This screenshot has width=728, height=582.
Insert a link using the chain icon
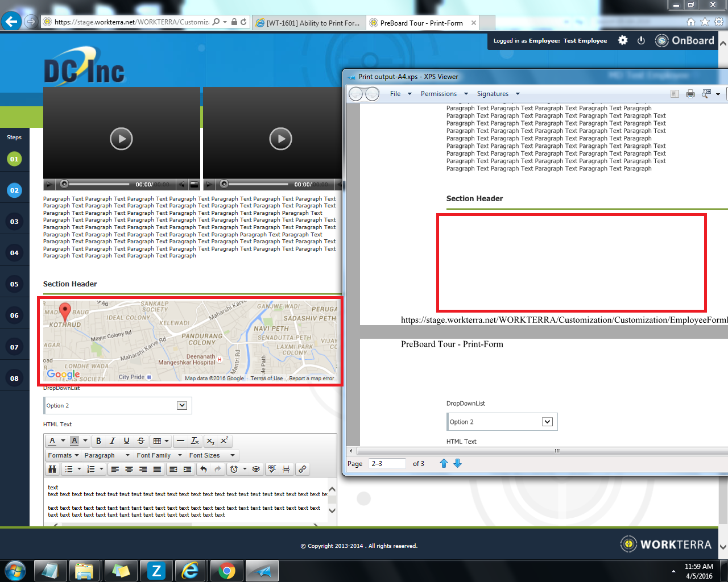303,469
